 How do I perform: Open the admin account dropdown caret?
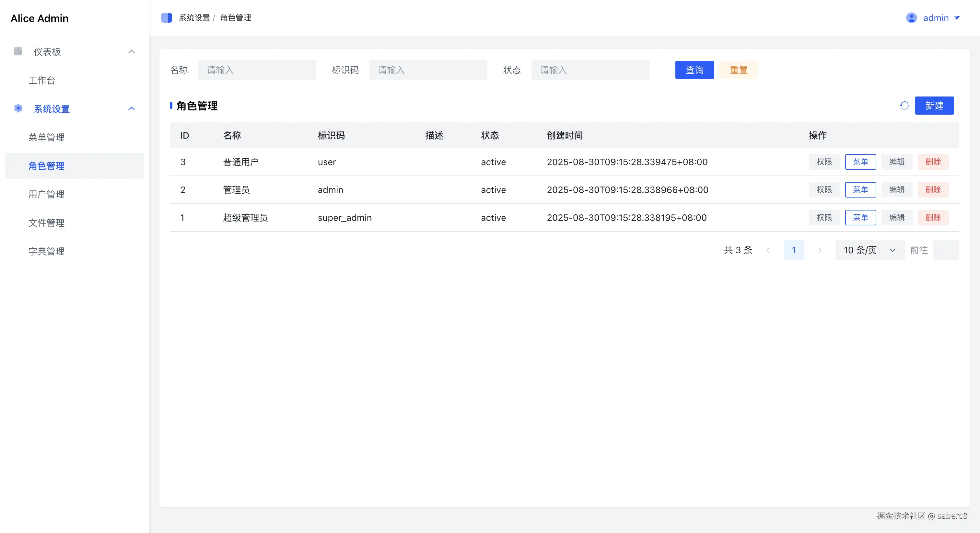pos(957,18)
